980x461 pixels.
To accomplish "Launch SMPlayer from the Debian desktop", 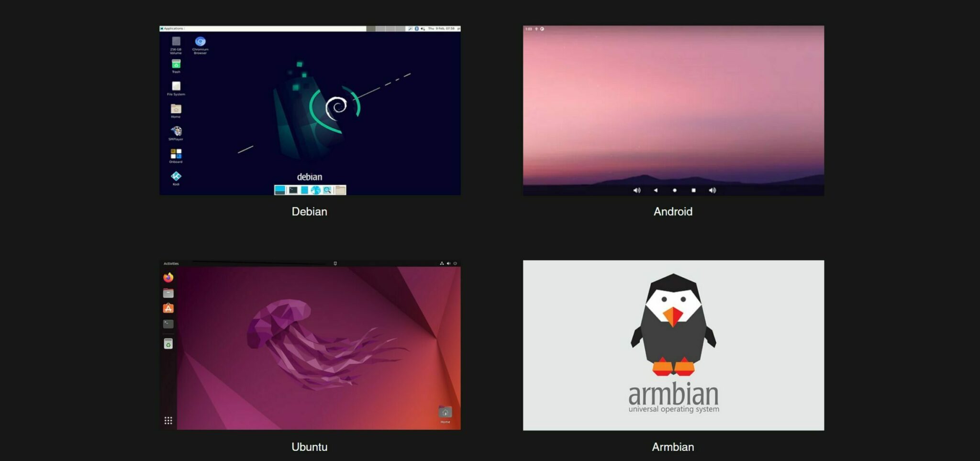I will tap(176, 131).
